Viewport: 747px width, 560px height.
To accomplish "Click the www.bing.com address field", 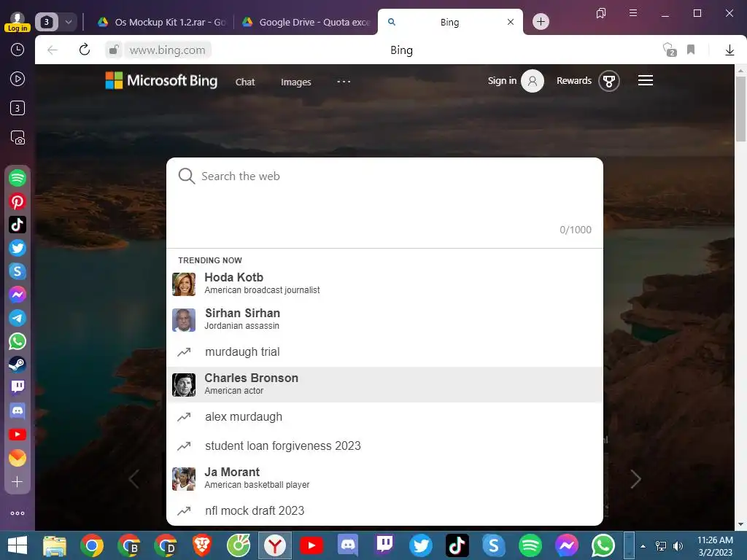I will pyautogui.click(x=167, y=50).
